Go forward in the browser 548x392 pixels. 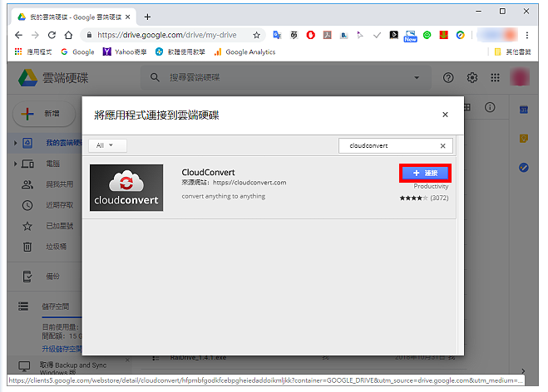(x=35, y=35)
